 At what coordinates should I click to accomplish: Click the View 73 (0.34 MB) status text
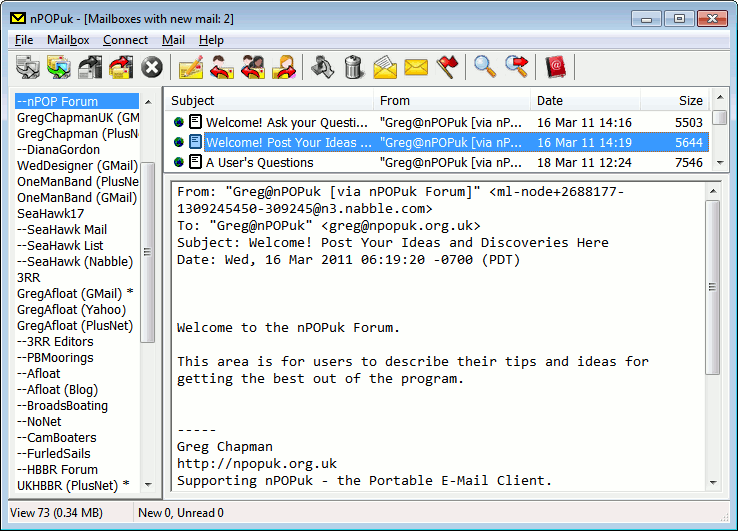[x=56, y=513]
